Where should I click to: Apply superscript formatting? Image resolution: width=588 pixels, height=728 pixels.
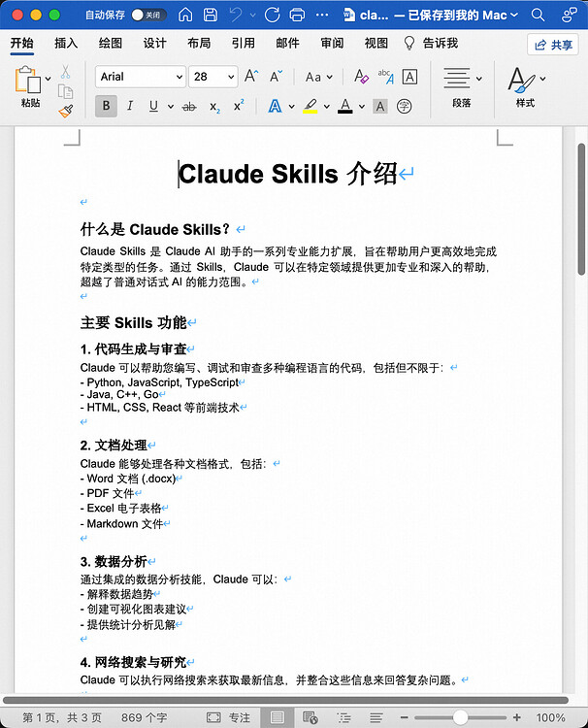coord(239,106)
